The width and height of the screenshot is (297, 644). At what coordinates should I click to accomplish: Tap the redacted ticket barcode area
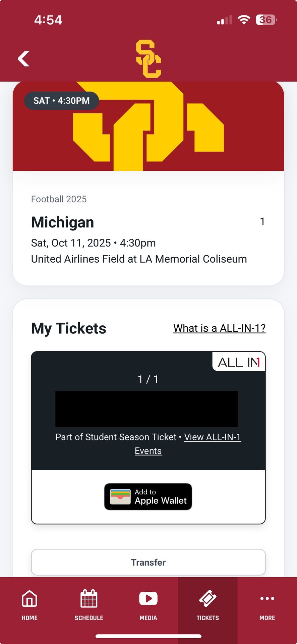[147, 409]
